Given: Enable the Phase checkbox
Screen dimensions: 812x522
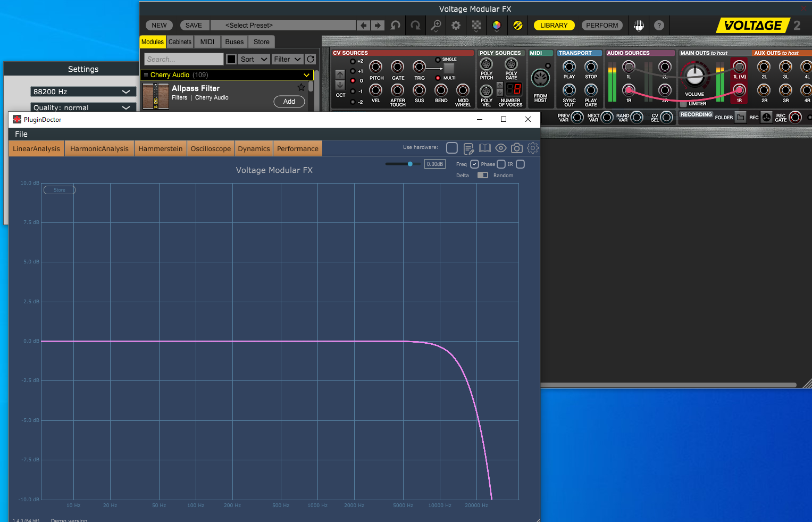Looking at the screenshot, I should pyautogui.click(x=501, y=164).
